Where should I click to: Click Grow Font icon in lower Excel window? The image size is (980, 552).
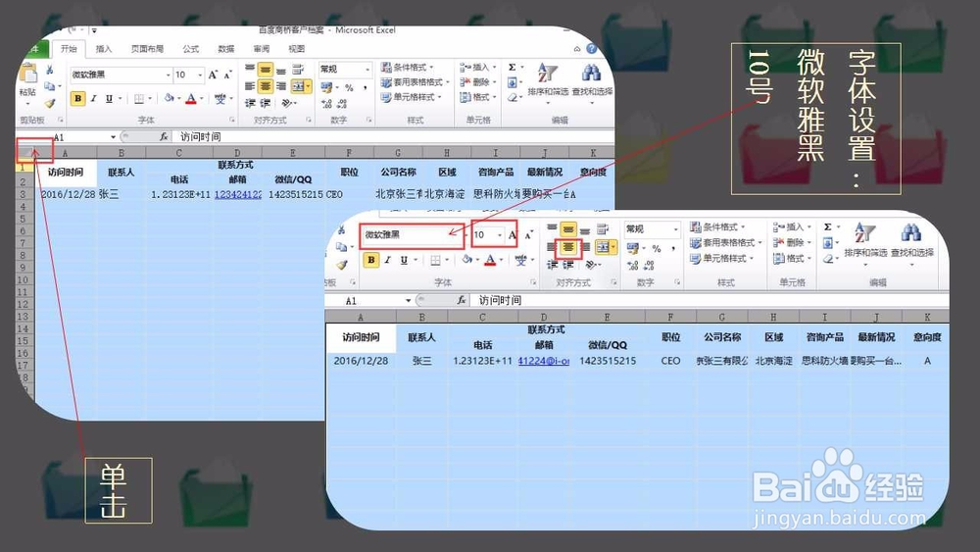[x=513, y=235]
